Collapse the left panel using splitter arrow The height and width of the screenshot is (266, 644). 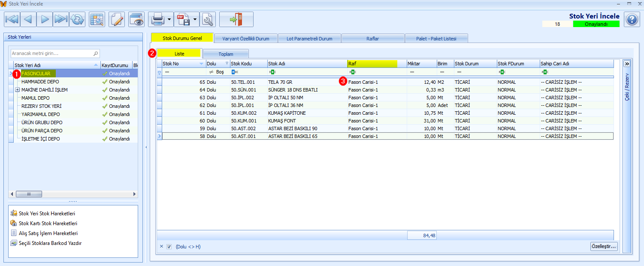tap(146, 147)
